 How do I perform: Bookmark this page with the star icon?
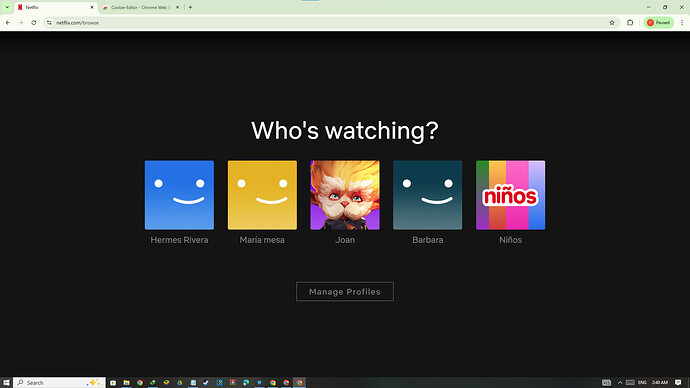[612, 22]
